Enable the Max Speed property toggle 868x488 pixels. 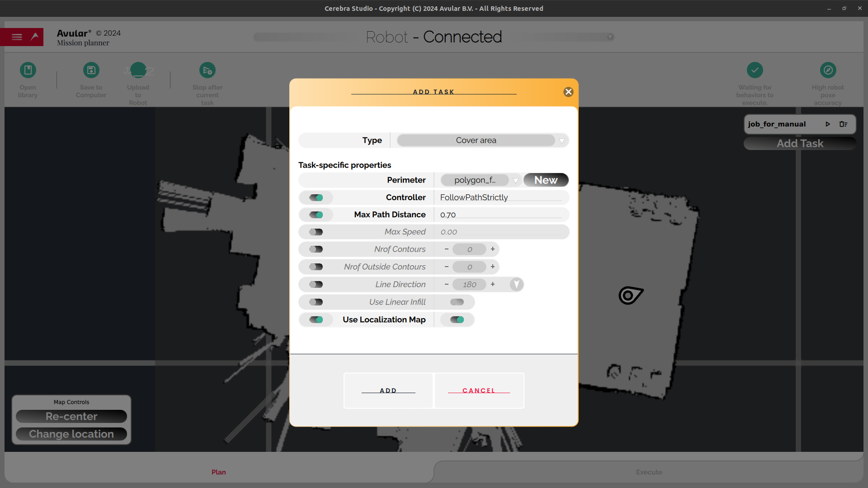pyautogui.click(x=316, y=232)
